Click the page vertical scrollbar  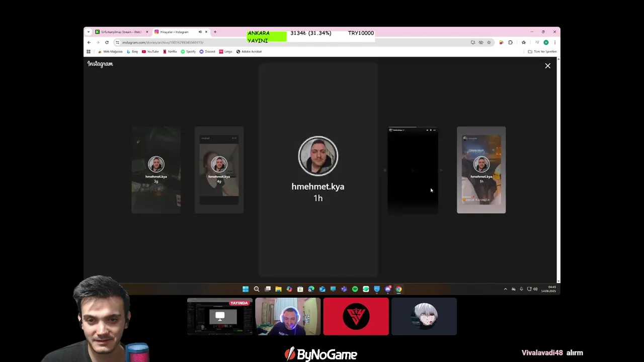point(558,170)
